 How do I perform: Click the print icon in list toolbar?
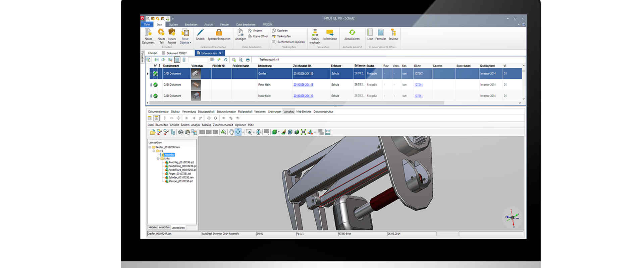point(248,60)
